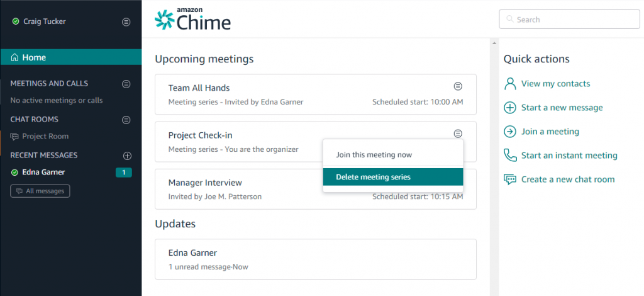This screenshot has height=296, width=644.
Task: Click the person icon for View my contacts
Action: pos(509,84)
